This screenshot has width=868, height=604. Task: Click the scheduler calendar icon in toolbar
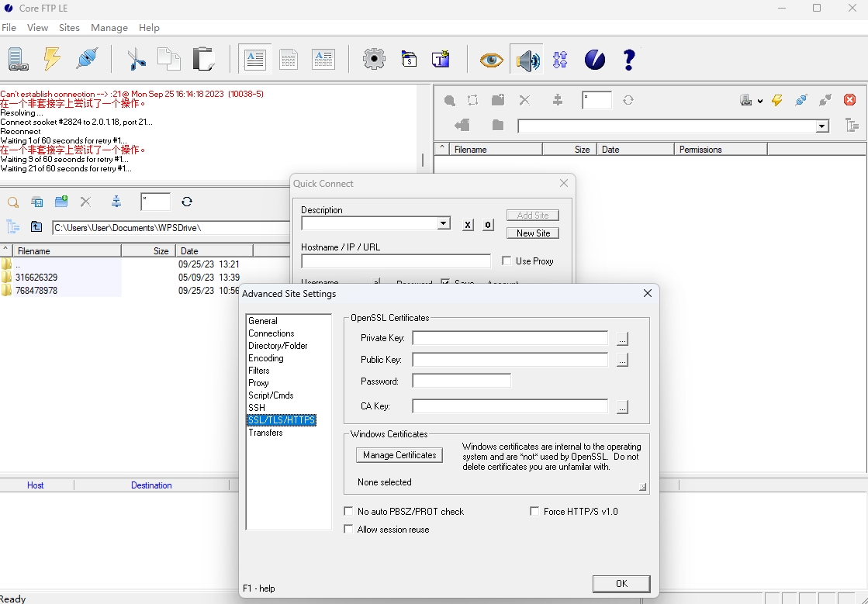pyautogui.click(x=409, y=59)
